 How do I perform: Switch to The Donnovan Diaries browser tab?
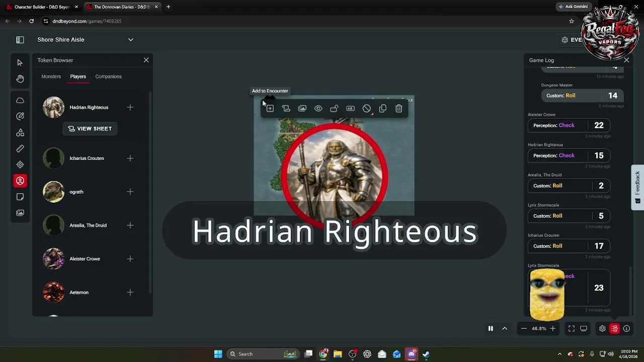point(121,7)
